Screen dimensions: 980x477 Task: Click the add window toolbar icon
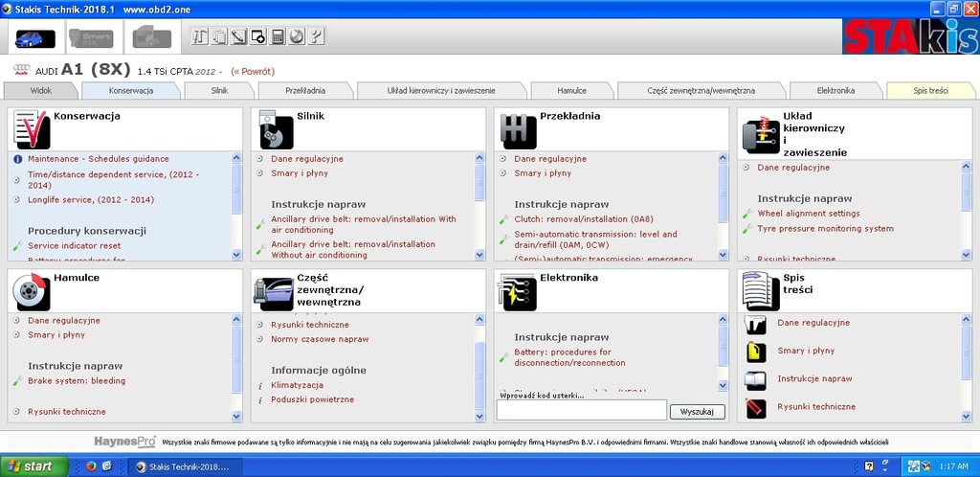(257, 36)
